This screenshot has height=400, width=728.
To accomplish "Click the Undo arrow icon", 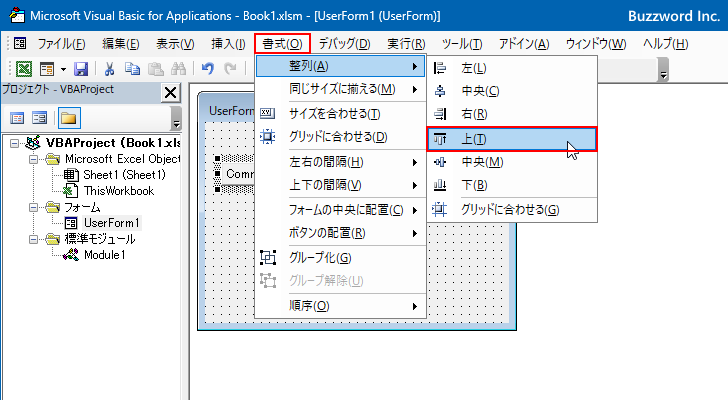I will click(x=208, y=69).
